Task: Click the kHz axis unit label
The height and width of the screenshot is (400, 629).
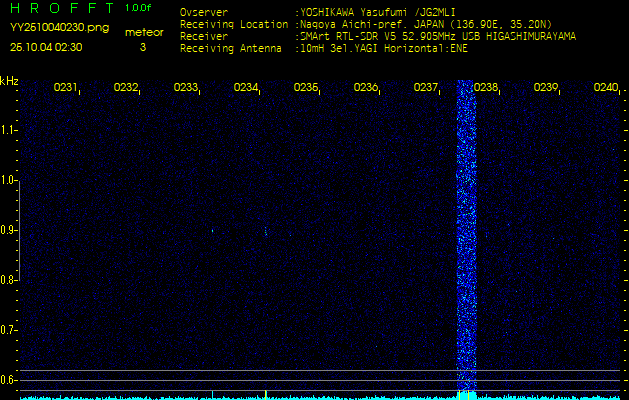Action: click(x=9, y=81)
